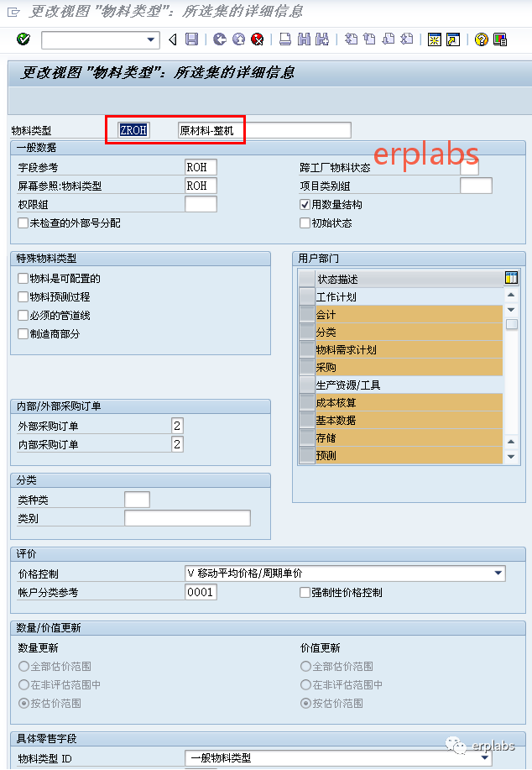Image resolution: width=532 pixels, height=770 pixels.
Task: Open the 物料类型 ID dropdown
Action: (x=484, y=757)
